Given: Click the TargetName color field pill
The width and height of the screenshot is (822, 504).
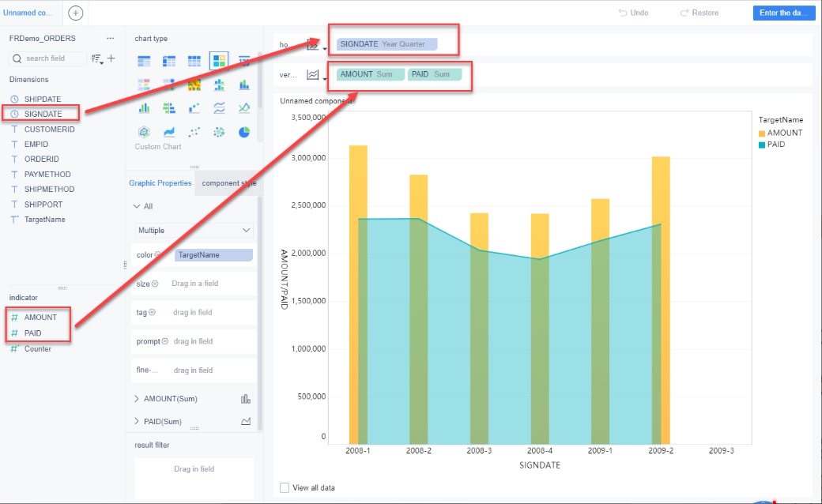Looking at the screenshot, I should pyautogui.click(x=214, y=255).
